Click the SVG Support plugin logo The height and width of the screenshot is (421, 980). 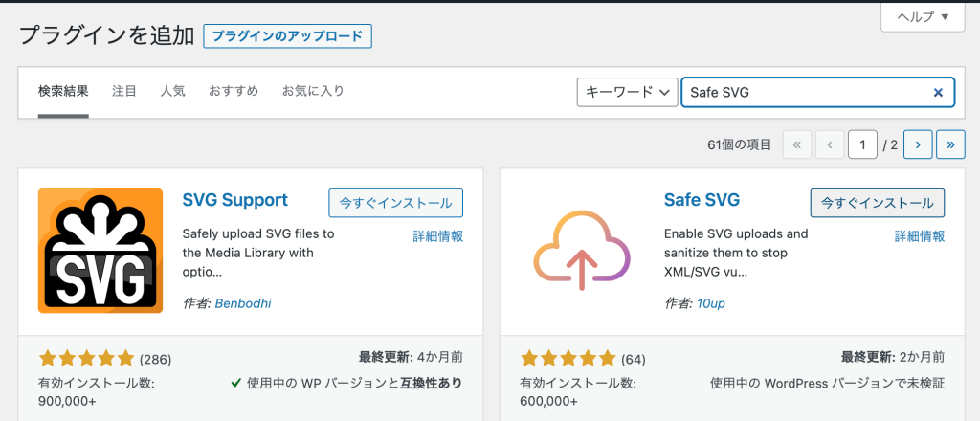pyautogui.click(x=100, y=251)
